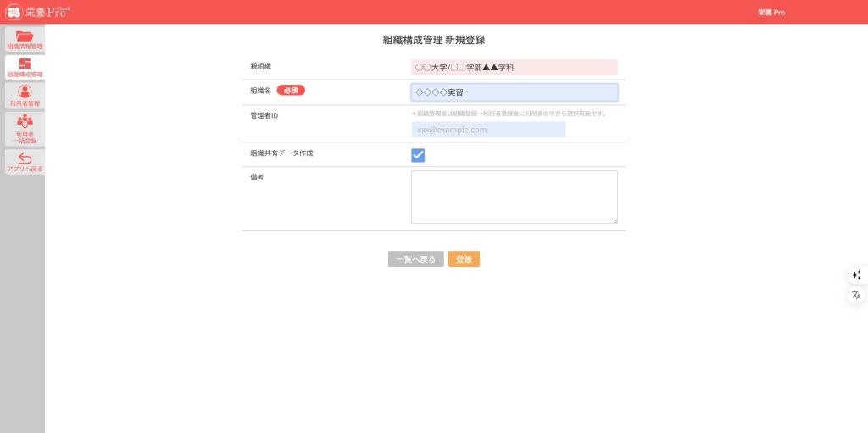Viewport: 868px width, 433px height.
Task: Open the translate icon on right edge
Action: tap(855, 295)
